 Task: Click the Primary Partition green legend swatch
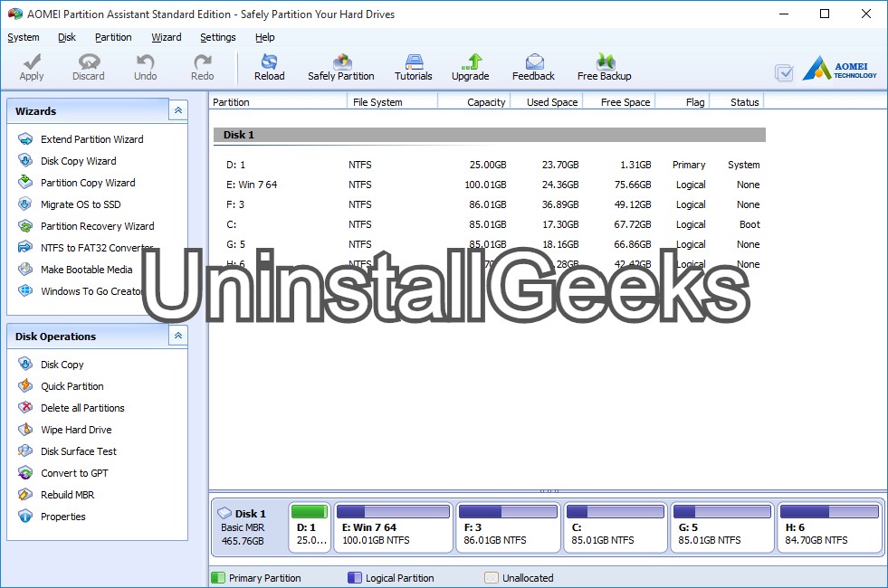coord(218,578)
